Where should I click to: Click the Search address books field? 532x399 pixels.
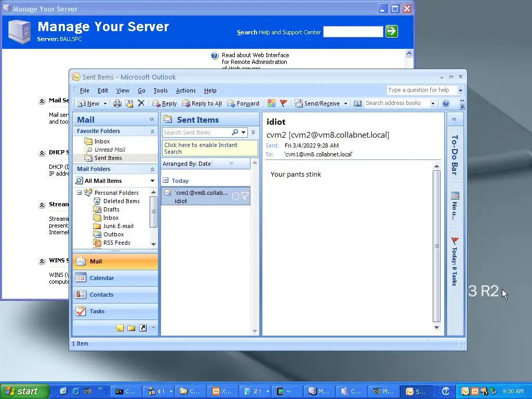(397, 103)
